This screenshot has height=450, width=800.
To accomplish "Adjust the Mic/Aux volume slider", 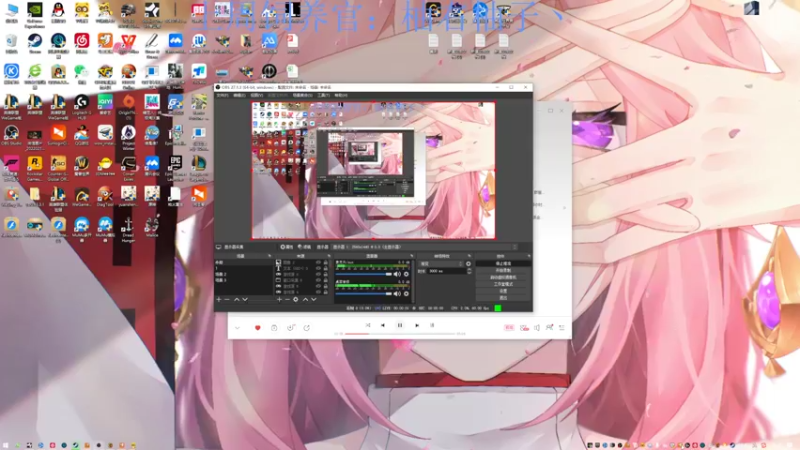I will 364,274.
